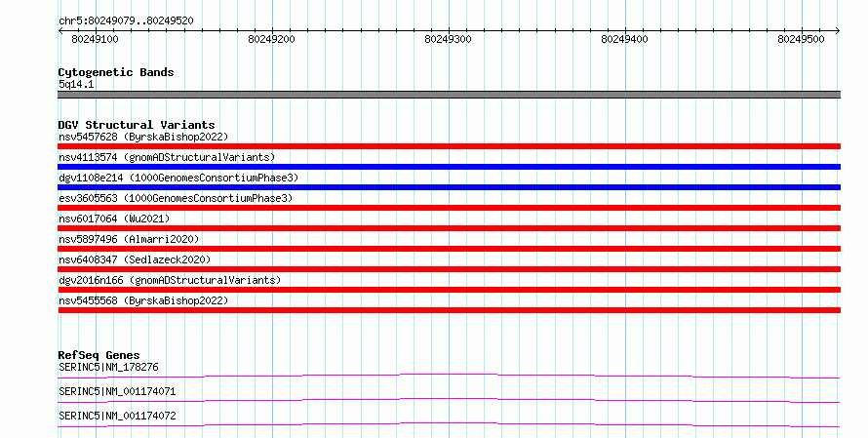Click ruler position label 80249500

click(801, 39)
